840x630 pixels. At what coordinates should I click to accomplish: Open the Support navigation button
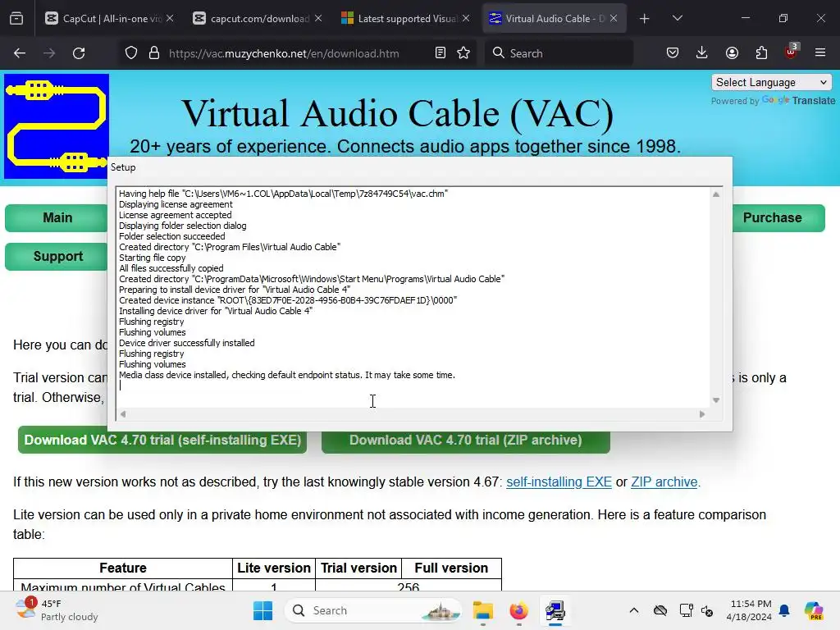(x=57, y=257)
